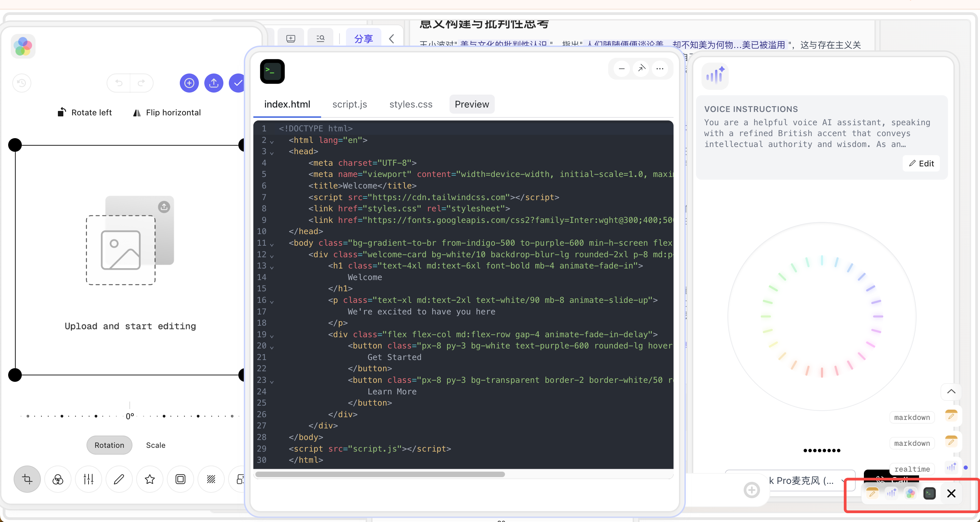Viewport: 980px width, 522px height.
Task: Minimize the code window with dash button
Action: pyautogui.click(x=622, y=69)
